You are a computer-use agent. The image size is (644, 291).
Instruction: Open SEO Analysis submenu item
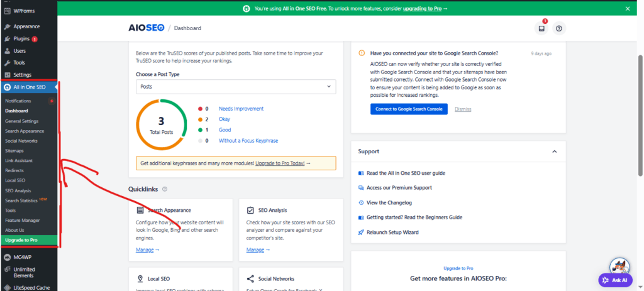[x=18, y=191]
